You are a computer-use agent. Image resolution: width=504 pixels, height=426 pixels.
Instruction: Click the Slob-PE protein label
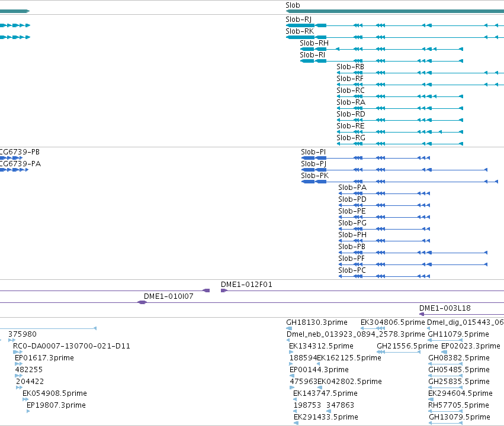pos(352,211)
